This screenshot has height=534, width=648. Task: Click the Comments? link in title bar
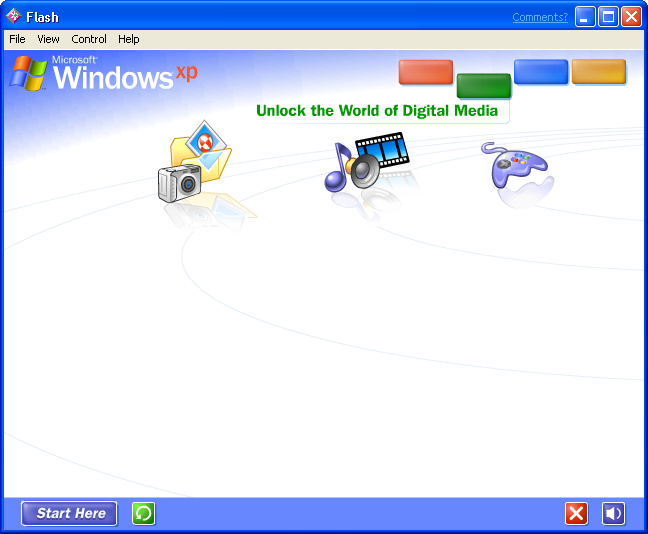pyautogui.click(x=540, y=17)
